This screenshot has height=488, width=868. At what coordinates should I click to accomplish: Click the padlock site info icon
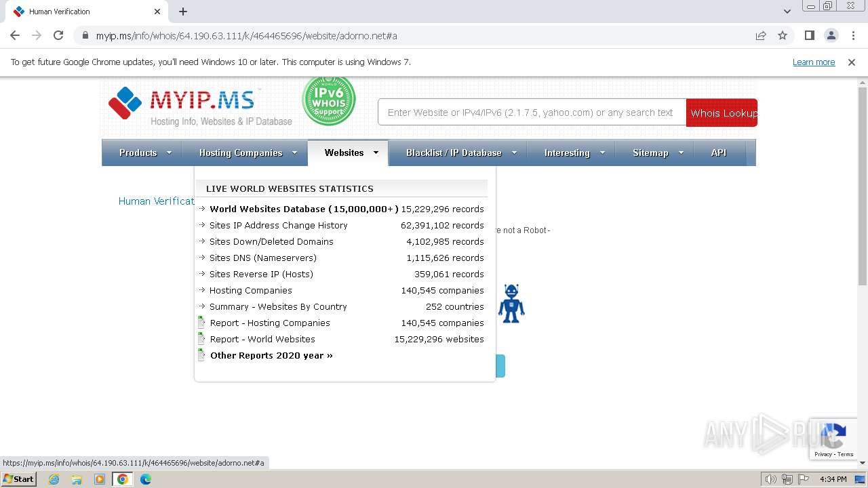(85, 36)
